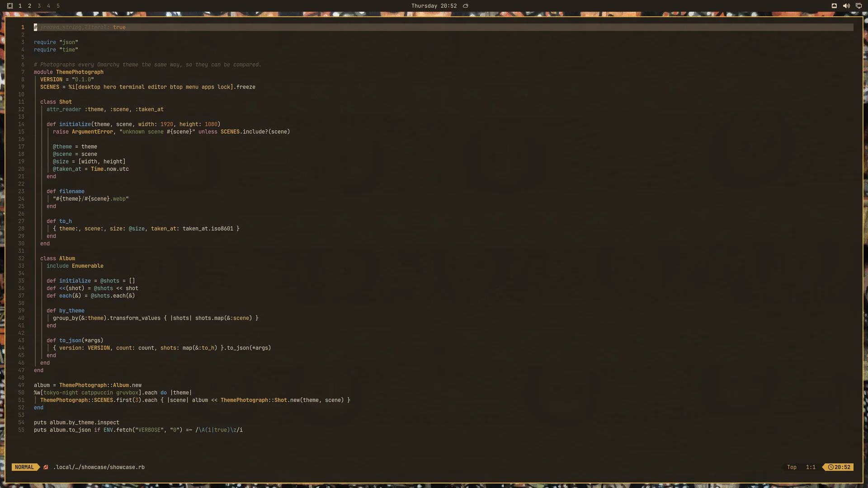Viewport: 868px width, 488px height.
Task: Click on the class Shot definition
Action: [x=56, y=102]
